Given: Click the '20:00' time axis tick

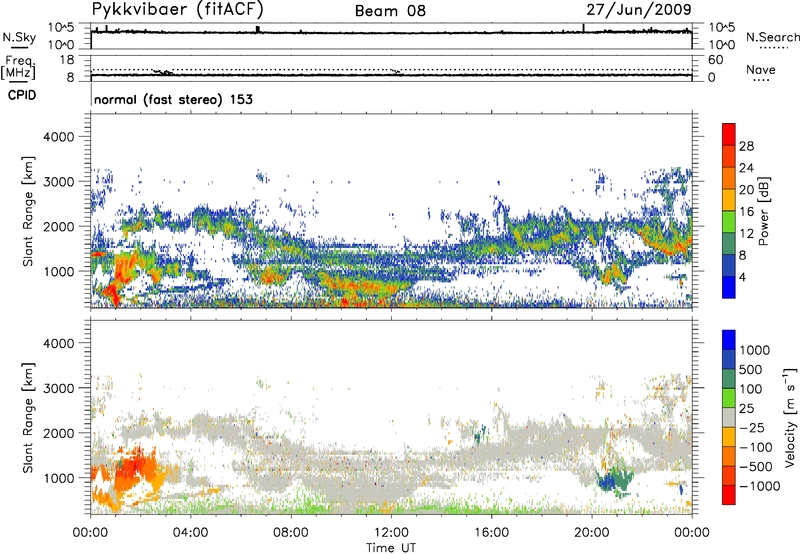Looking at the screenshot, I should (x=592, y=533).
